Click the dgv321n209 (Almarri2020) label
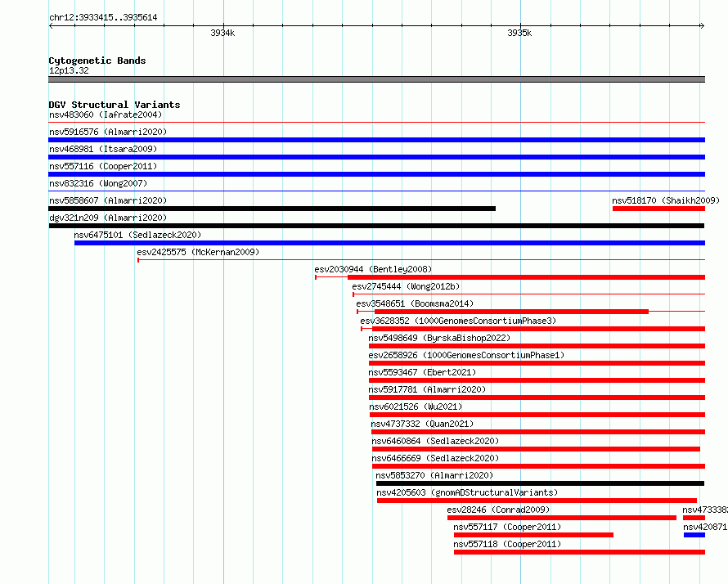 click(x=108, y=218)
